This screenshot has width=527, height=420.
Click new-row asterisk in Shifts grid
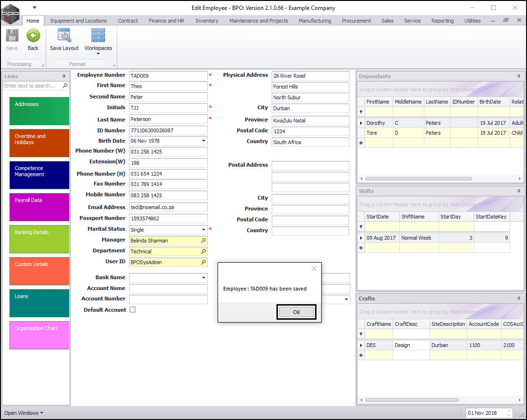click(x=361, y=248)
